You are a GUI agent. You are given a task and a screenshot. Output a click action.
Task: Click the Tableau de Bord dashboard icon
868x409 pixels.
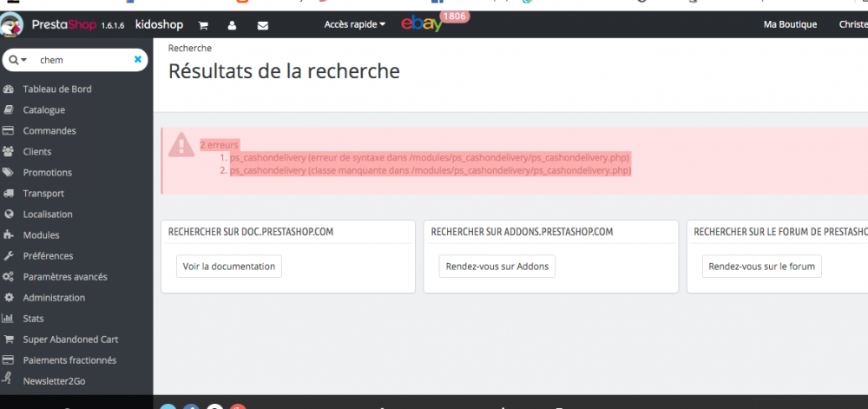click(9, 89)
